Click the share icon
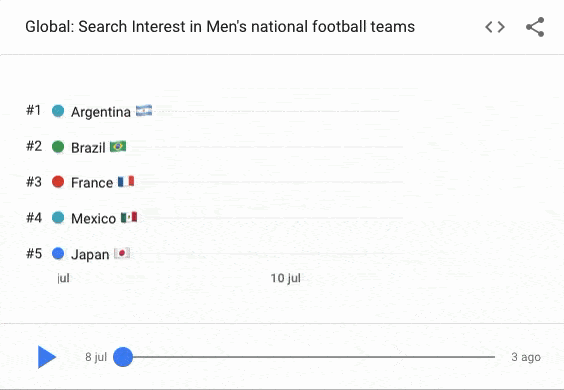 (535, 27)
